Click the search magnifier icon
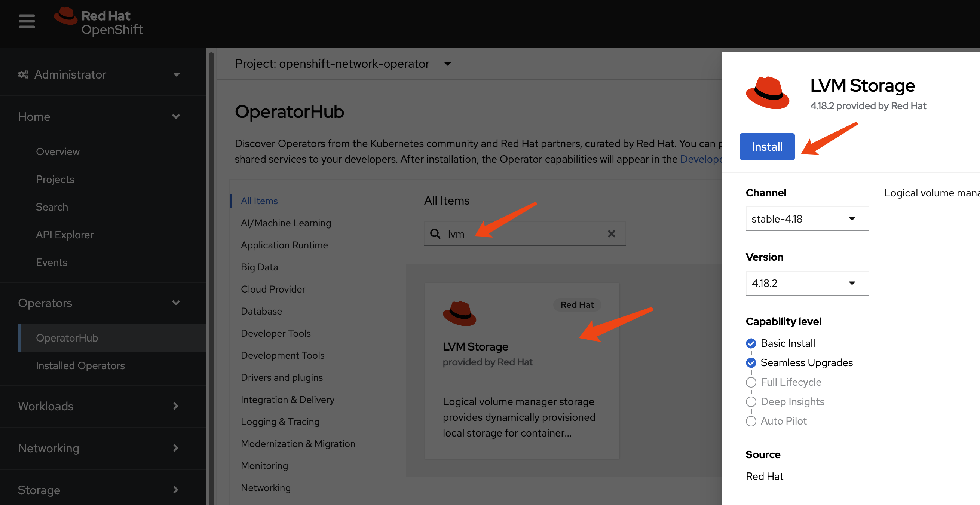The height and width of the screenshot is (505, 980). coord(435,234)
